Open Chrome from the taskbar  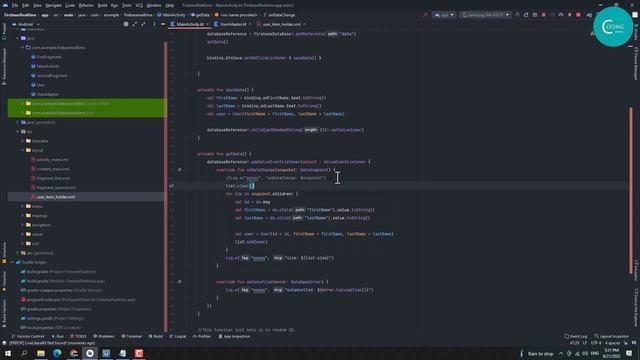coord(73,353)
